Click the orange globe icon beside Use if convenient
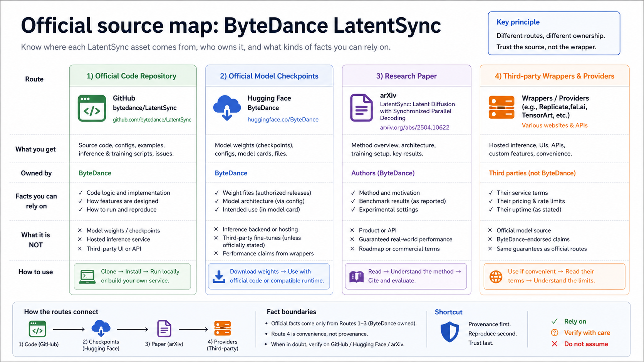 pyautogui.click(x=496, y=277)
